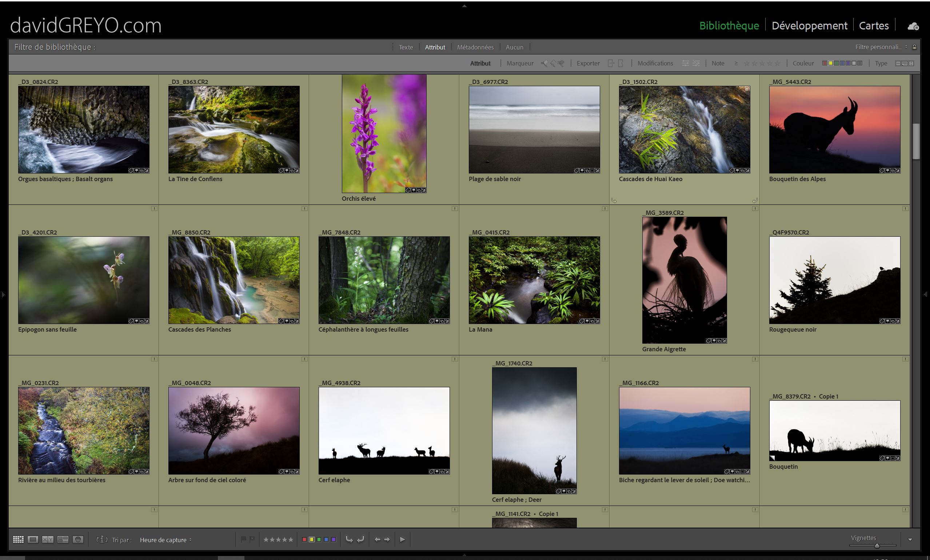Select previous photo arrow
930x560 pixels.
377,540
